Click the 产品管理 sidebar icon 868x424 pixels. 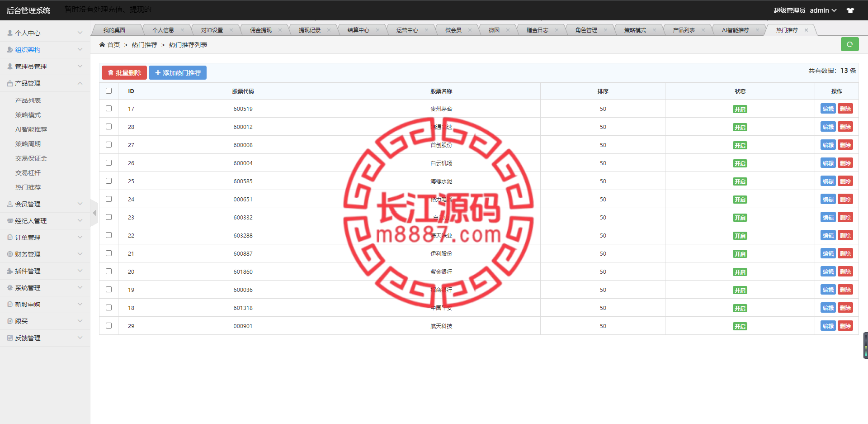[10, 83]
